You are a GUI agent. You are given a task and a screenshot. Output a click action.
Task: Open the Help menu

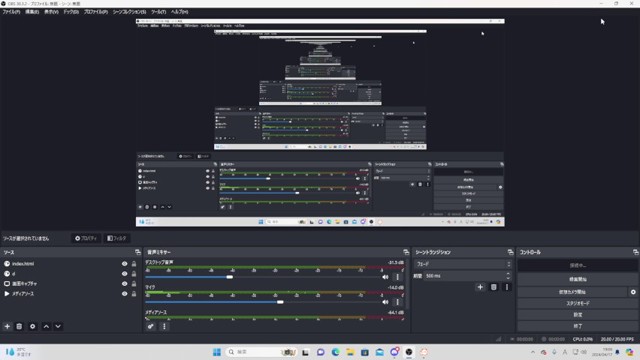pos(180,12)
